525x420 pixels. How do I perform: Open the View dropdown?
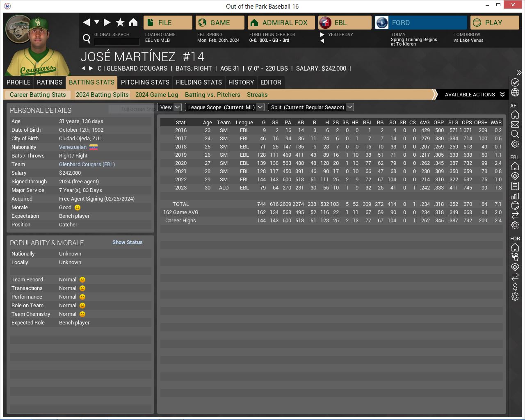(169, 107)
